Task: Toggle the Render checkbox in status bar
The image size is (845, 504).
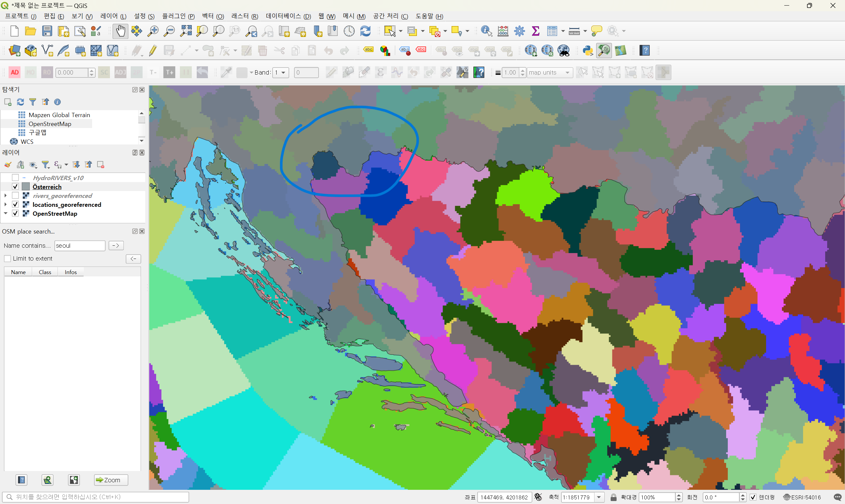Action: [753, 497]
